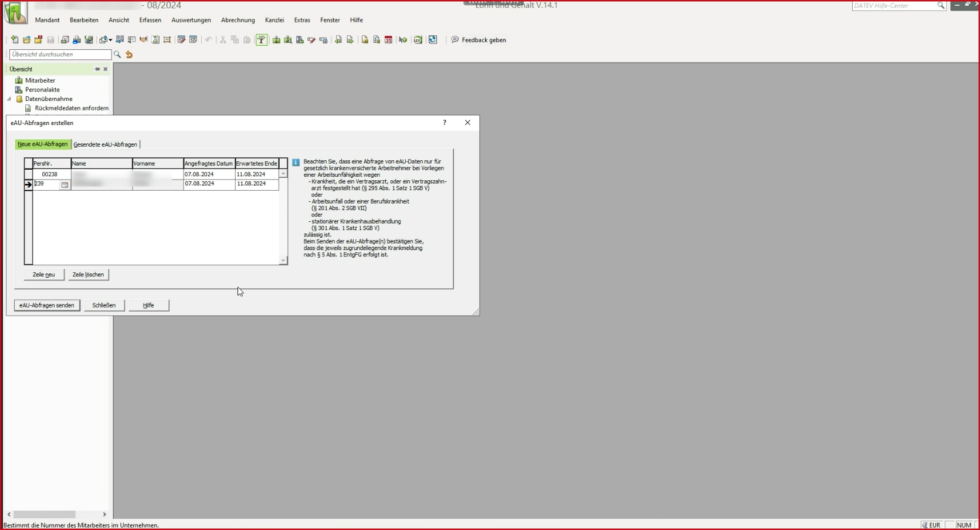This screenshot has width=980, height=530.
Task: Click the Zeile löschen button
Action: click(x=88, y=275)
